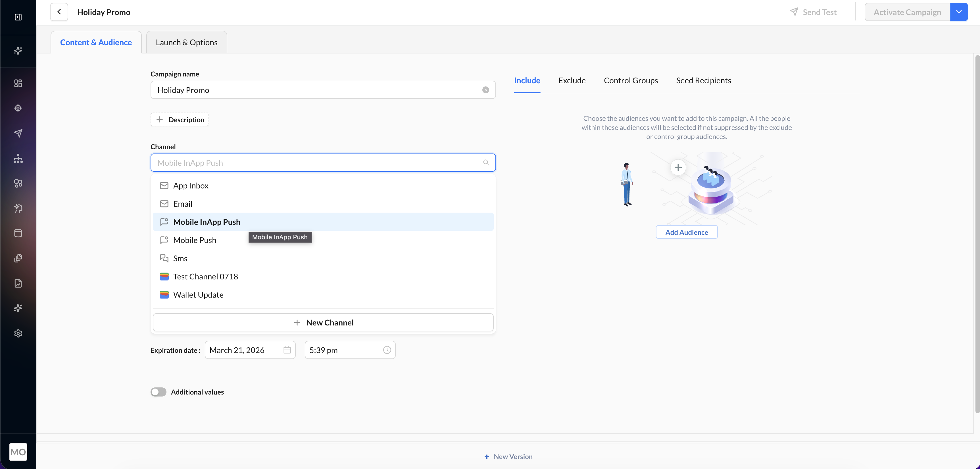980x469 pixels.
Task: Pick the Email channel option
Action: tap(183, 204)
